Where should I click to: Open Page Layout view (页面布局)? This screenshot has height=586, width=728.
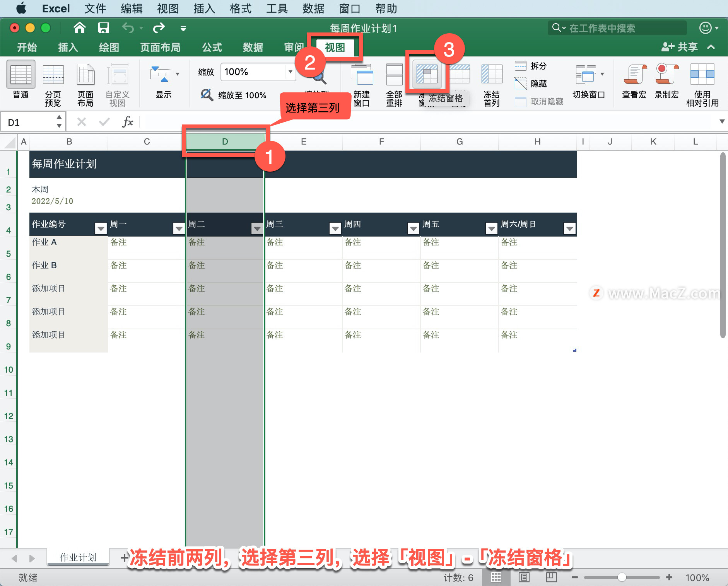(x=85, y=75)
